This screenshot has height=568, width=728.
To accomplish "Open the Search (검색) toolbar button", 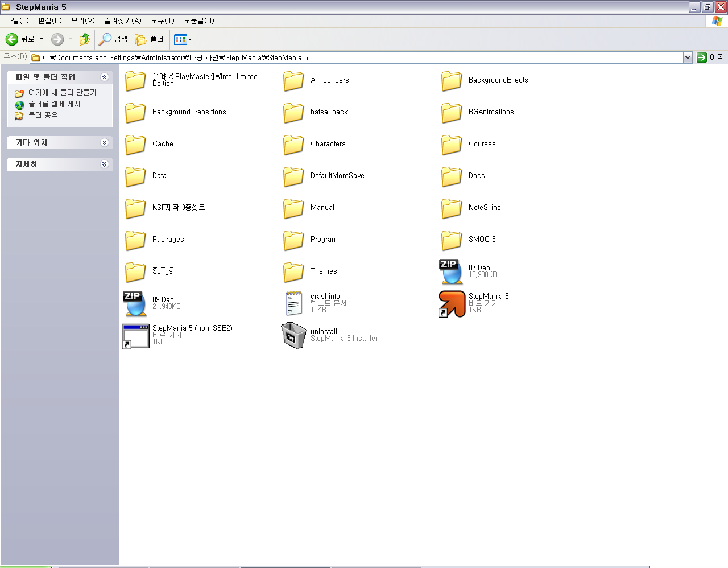I will (113, 39).
